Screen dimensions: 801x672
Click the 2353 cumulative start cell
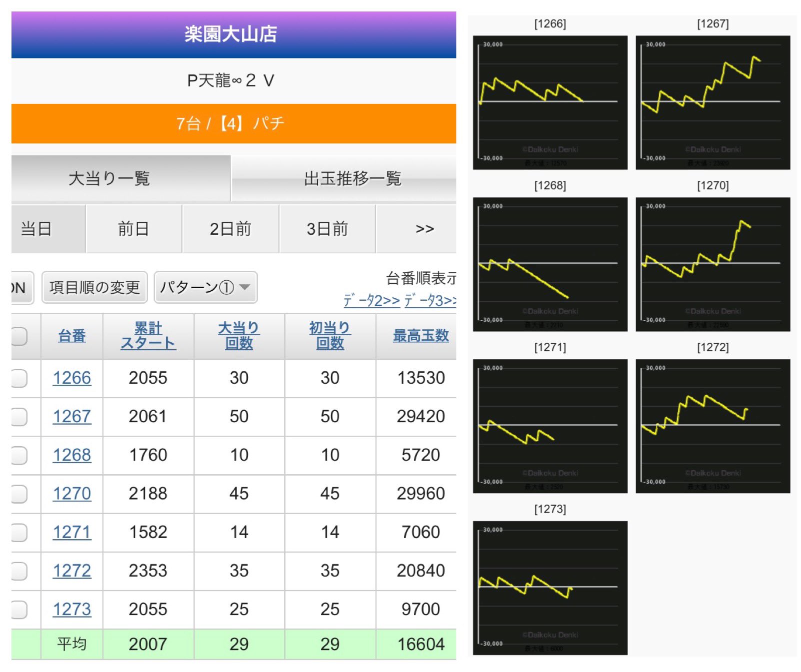coord(148,571)
